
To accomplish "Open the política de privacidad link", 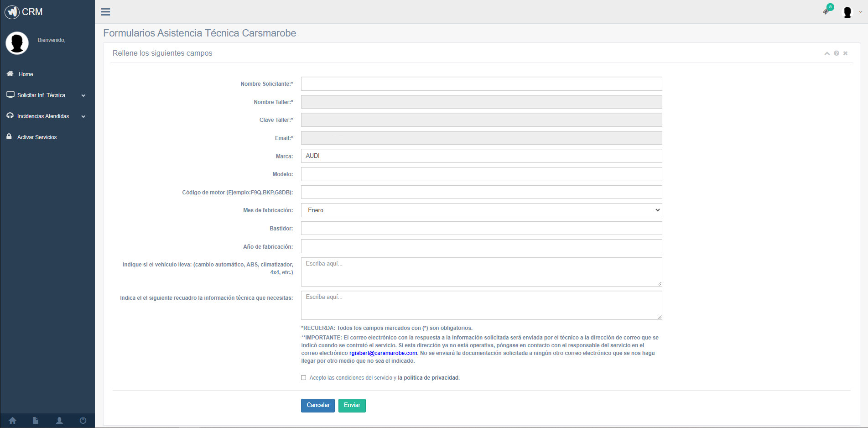I will (x=429, y=378).
